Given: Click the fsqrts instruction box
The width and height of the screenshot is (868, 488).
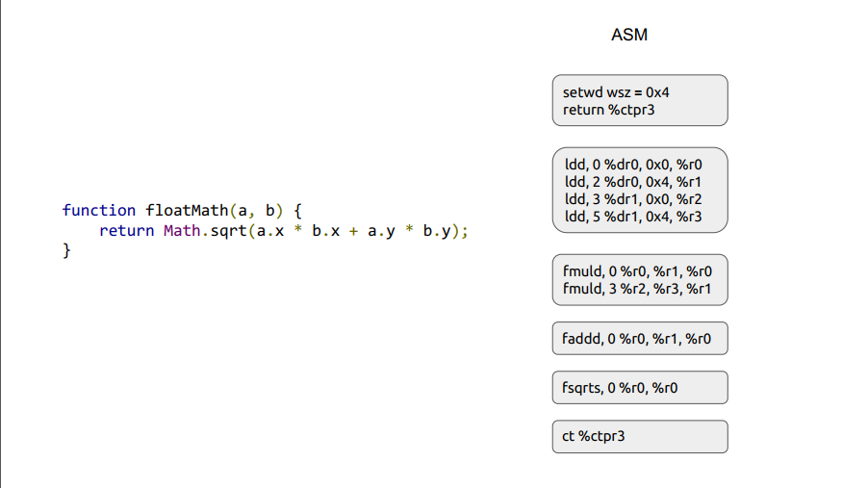Looking at the screenshot, I should 640,388.
